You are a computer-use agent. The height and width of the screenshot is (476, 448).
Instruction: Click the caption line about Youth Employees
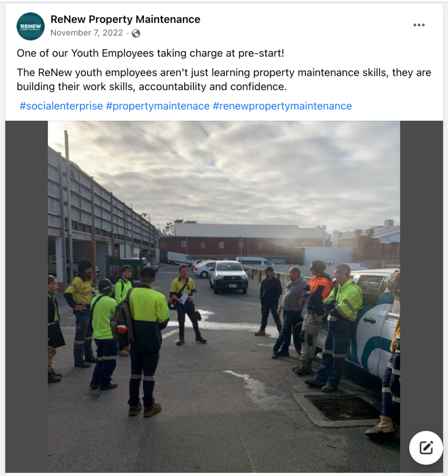[150, 53]
